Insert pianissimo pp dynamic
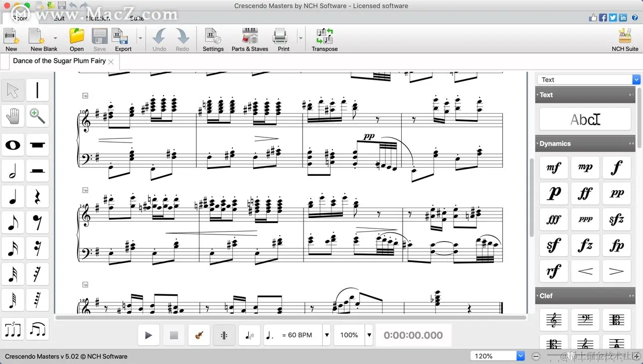The height and width of the screenshot is (364, 643). pyautogui.click(x=617, y=194)
